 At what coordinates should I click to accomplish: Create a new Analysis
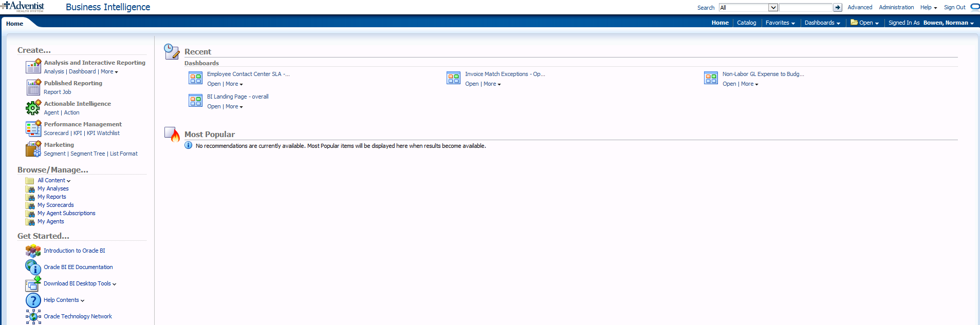54,72
